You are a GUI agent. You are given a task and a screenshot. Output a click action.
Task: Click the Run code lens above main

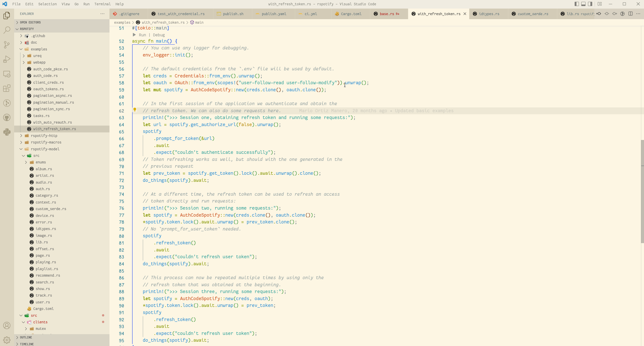tap(142, 35)
